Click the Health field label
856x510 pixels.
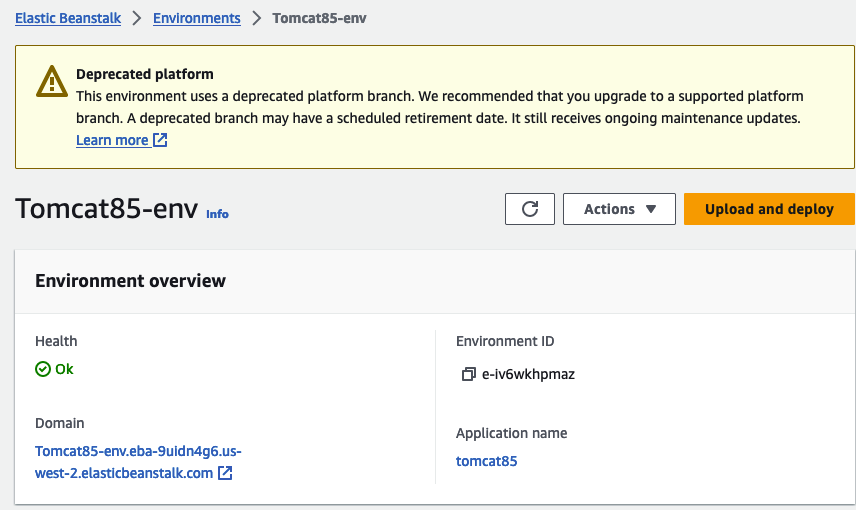tap(56, 341)
